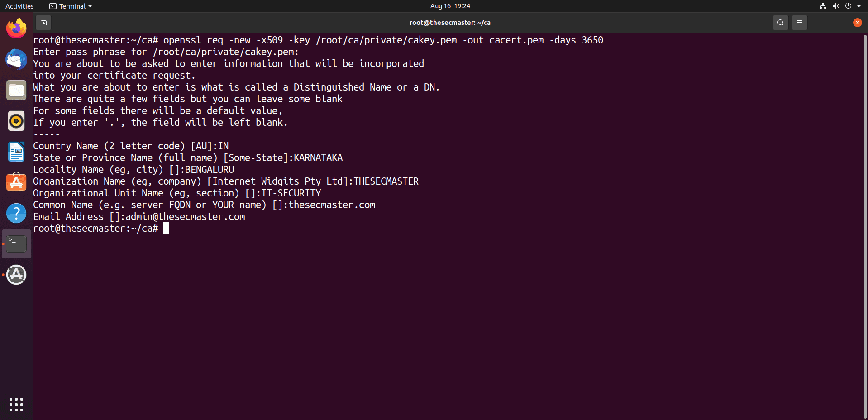The height and width of the screenshot is (420, 868).
Task: Select the Terminal icon in dock
Action: [16, 244]
